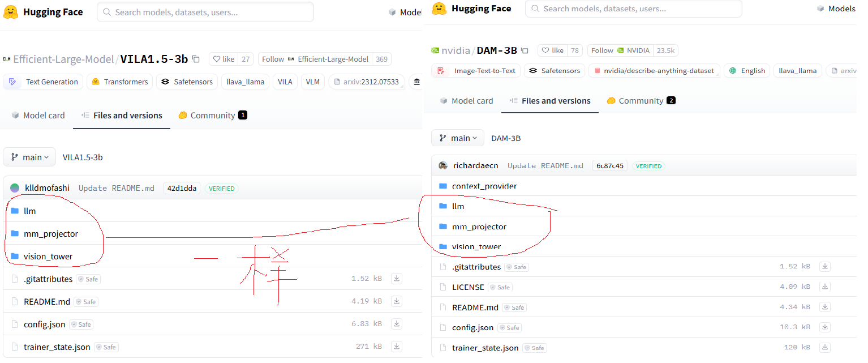Follow the Efficient-Large-Model organization
This screenshot has width=868, height=363.
314,59
